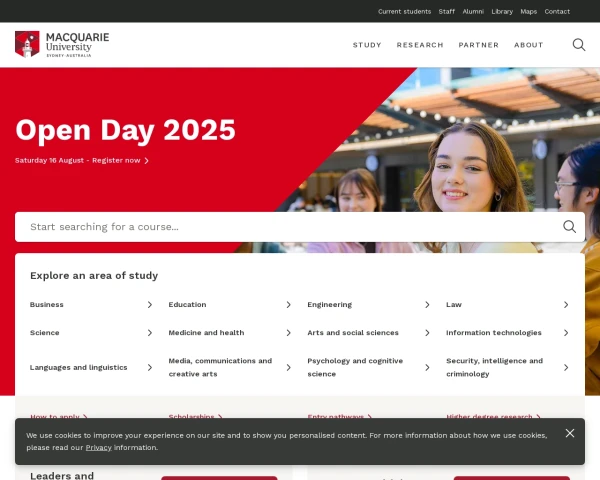600x480 pixels.
Task: Click chevron beside Media, communications and creative arts
Action: tap(289, 367)
